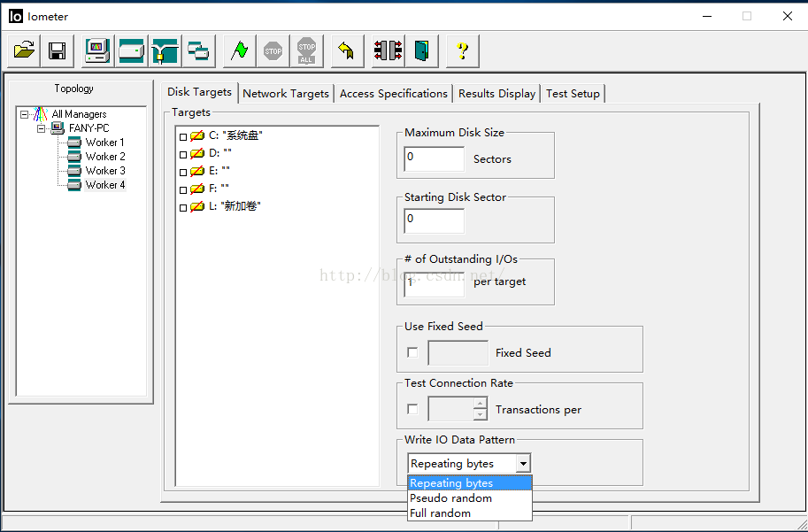Select Pseudo random data pattern

click(x=469, y=498)
